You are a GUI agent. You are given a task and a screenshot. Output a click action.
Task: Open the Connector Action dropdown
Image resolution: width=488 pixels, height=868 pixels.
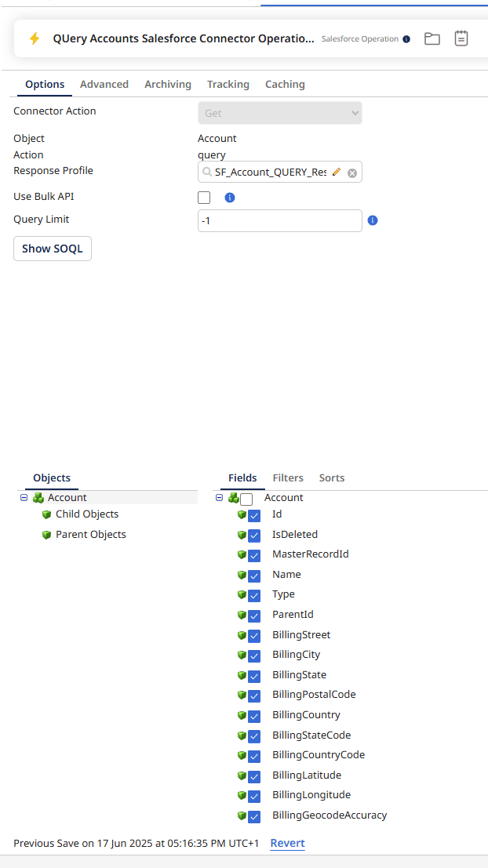pyautogui.click(x=279, y=113)
